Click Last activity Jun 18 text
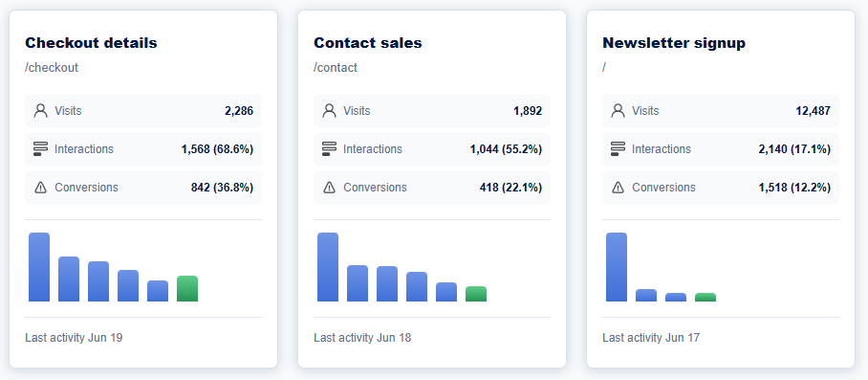 pyautogui.click(x=362, y=337)
